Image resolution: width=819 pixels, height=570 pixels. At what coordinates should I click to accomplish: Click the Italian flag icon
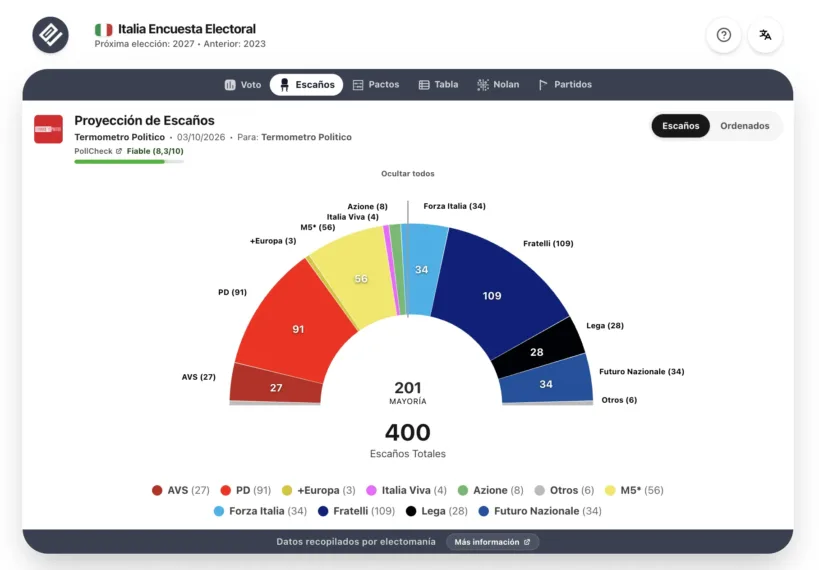click(103, 29)
